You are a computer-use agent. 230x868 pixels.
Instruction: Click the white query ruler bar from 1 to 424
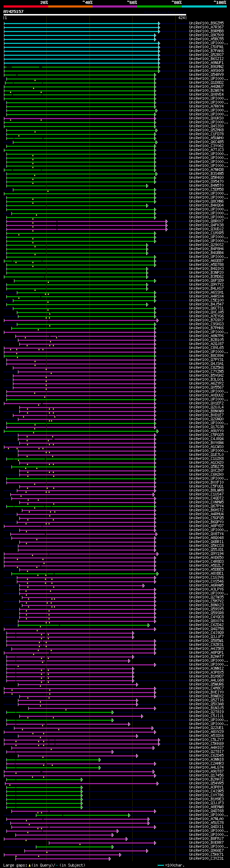tap(95, 15)
